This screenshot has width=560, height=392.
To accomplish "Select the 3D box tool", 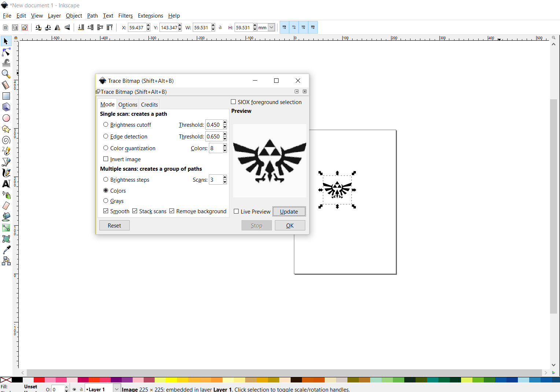I will pyautogui.click(x=6, y=107).
